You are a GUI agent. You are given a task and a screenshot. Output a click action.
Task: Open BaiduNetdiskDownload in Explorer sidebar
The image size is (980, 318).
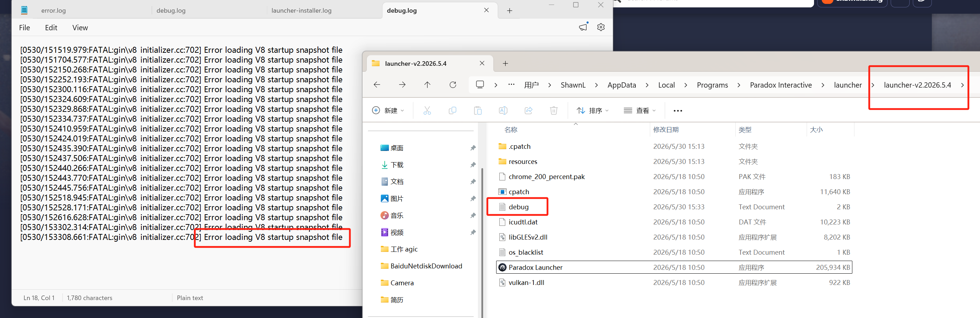coord(426,266)
